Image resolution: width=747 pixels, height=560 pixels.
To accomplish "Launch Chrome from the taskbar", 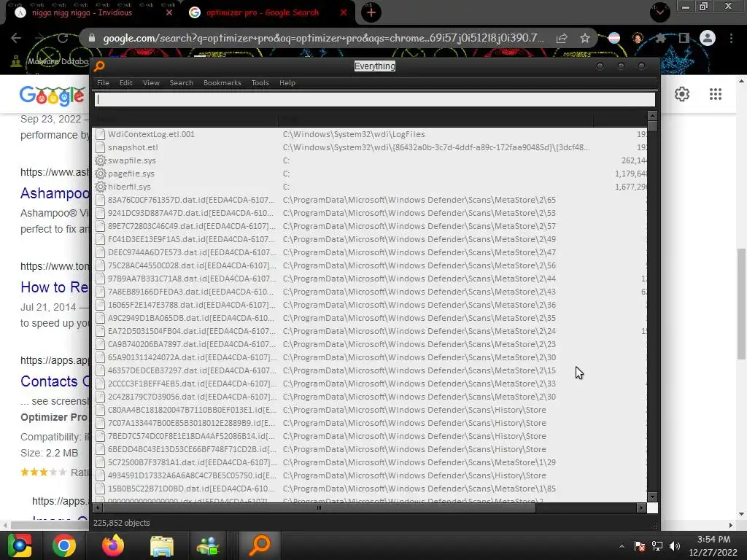I will (64, 545).
